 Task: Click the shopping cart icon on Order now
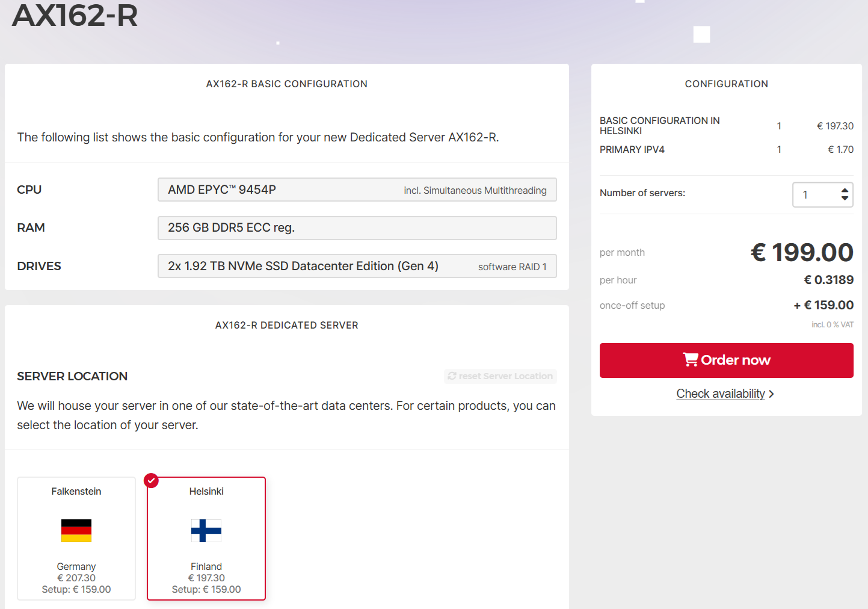pyautogui.click(x=691, y=360)
